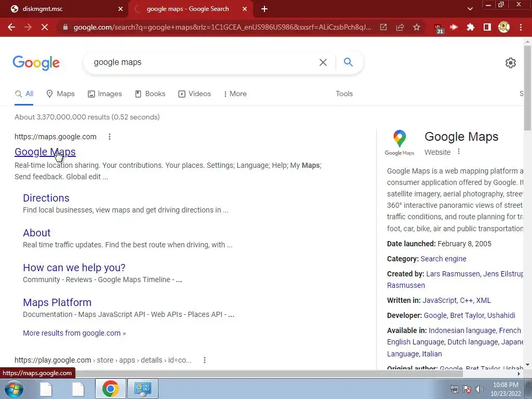Screen dimensions: 532x399
Task: Click the browser back arrow
Action: coord(11,27)
